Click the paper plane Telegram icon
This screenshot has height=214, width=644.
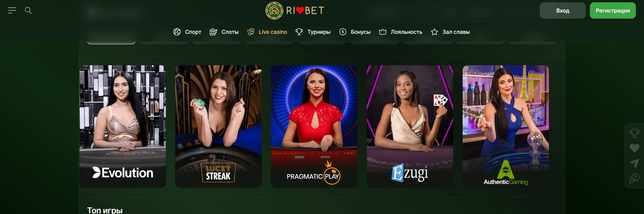635,163
